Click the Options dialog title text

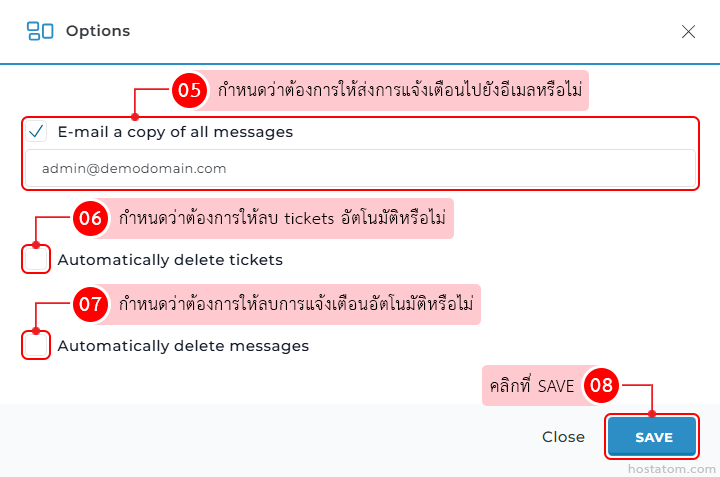coord(98,31)
